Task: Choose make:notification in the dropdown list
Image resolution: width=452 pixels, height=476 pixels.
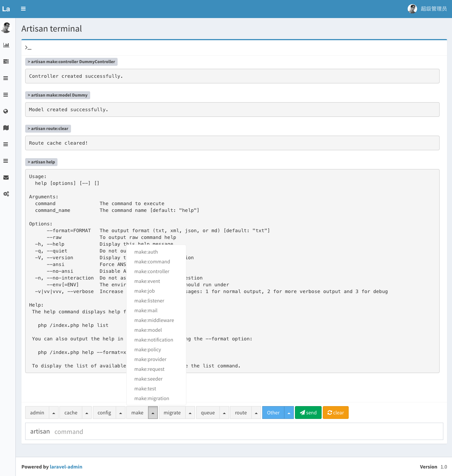Action: [156, 340]
